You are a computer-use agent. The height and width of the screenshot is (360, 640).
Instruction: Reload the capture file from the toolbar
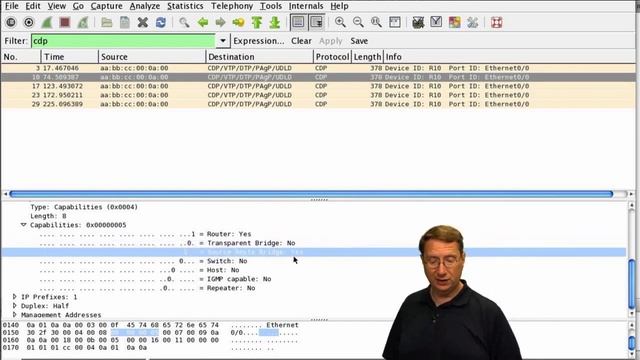[161, 22]
